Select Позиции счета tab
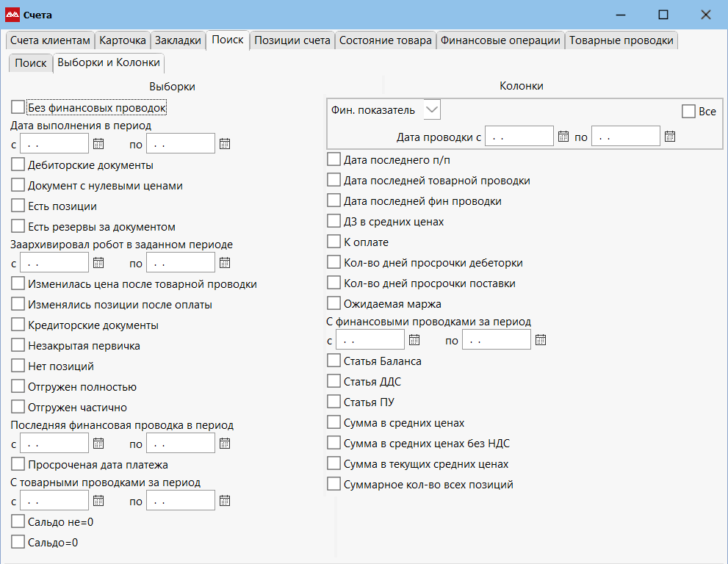Screen dimensions: 728x564 (x=292, y=40)
